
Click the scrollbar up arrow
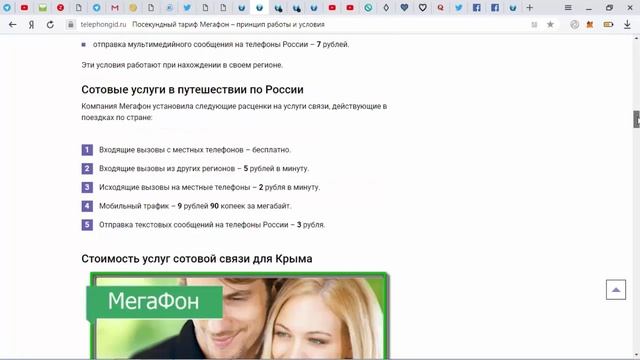pos(636,38)
